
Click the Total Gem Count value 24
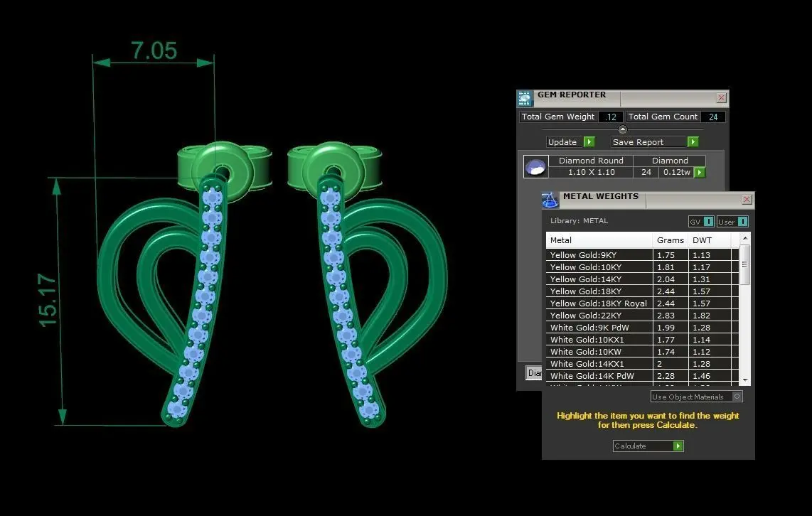713,117
